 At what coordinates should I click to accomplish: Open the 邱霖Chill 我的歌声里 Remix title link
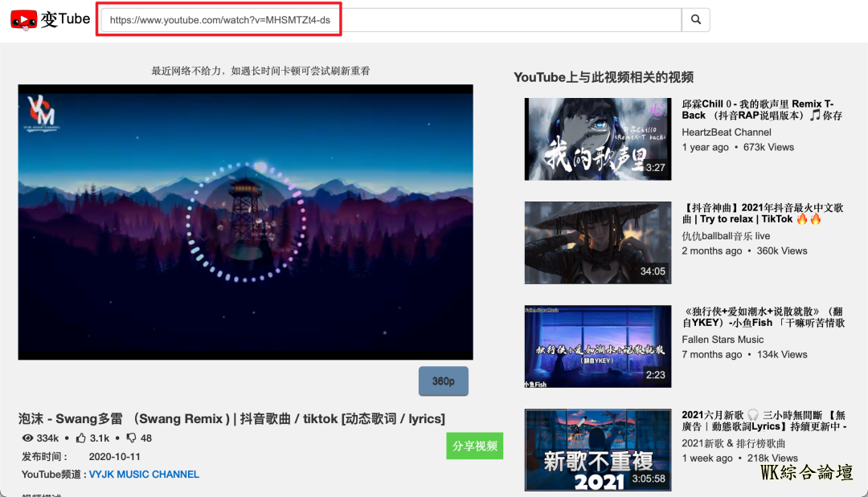(x=762, y=109)
